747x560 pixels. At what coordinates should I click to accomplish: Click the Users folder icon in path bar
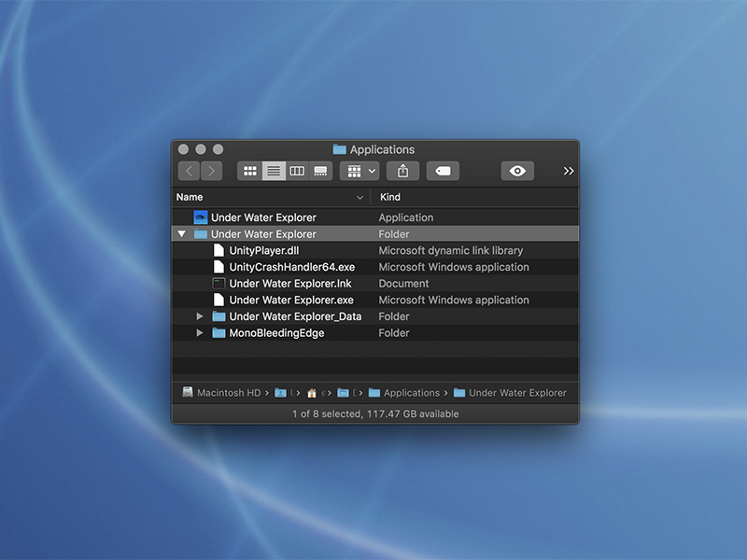pos(281,393)
